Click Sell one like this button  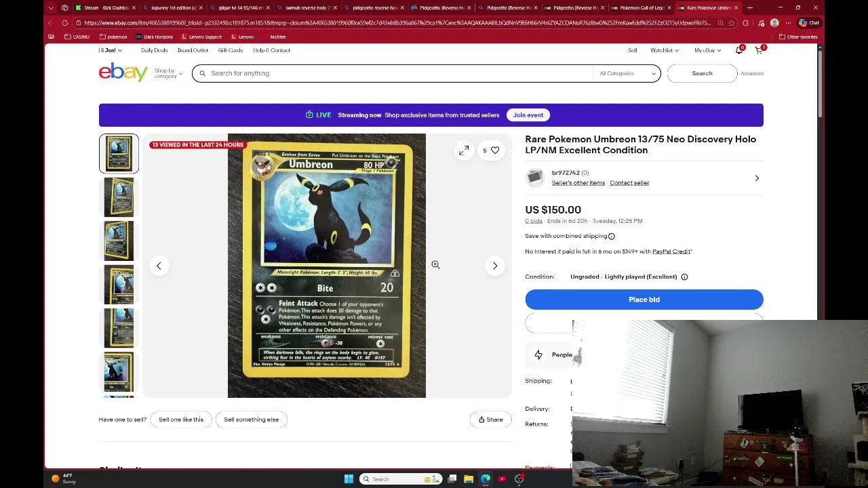click(181, 420)
